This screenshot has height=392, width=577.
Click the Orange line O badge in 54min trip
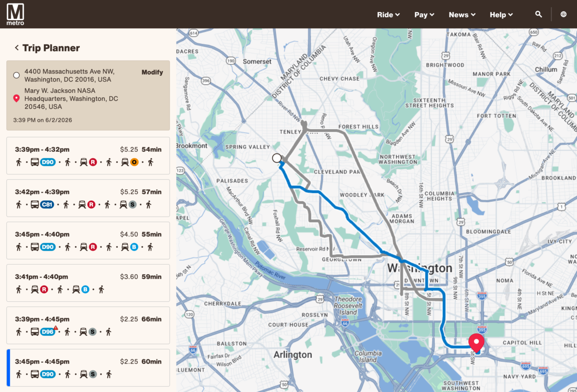[134, 162]
